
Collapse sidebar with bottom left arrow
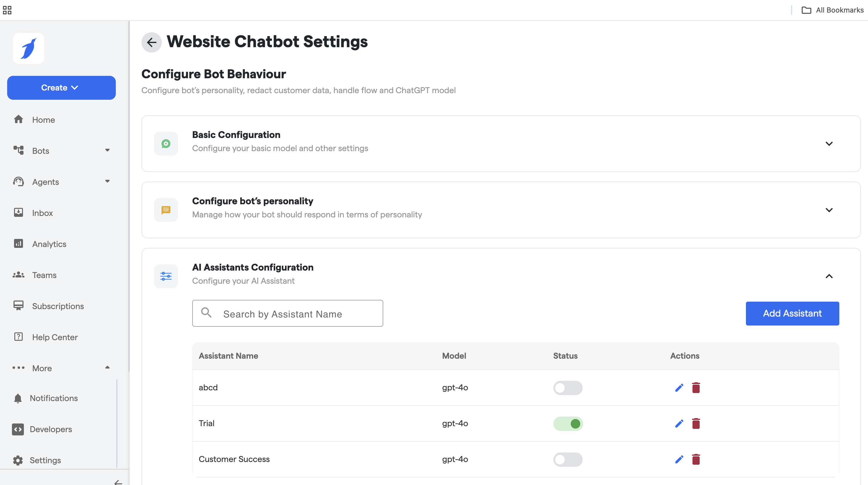coord(118,482)
